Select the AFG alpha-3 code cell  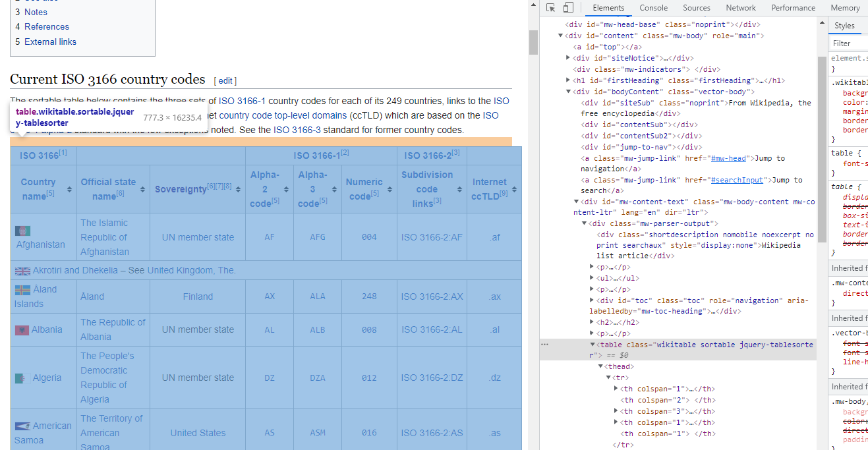pyautogui.click(x=318, y=237)
